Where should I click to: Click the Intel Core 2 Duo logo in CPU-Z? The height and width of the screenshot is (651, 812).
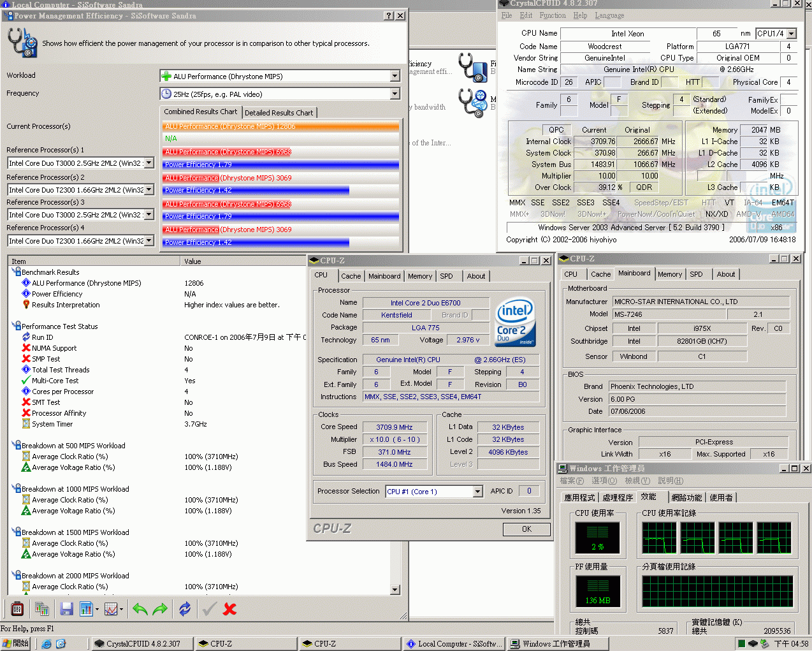coord(515,322)
